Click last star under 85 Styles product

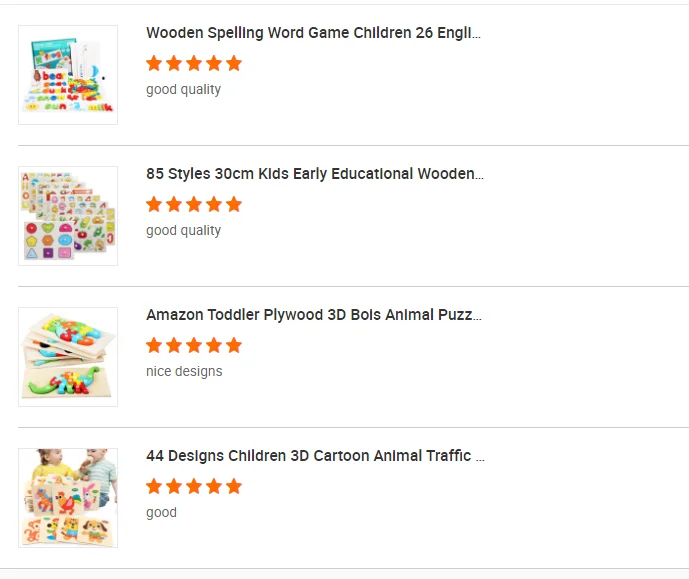pos(234,205)
